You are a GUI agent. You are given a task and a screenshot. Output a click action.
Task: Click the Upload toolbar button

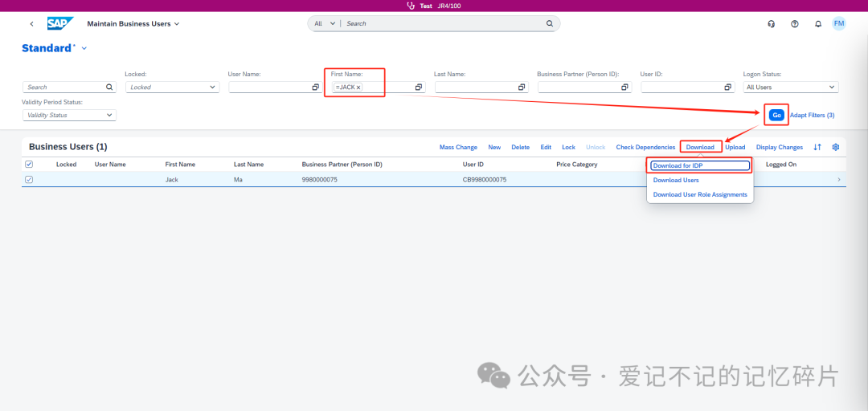pyautogui.click(x=735, y=147)
